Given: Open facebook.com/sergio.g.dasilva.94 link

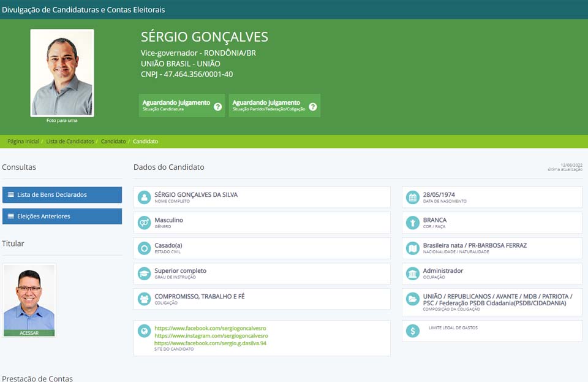Looking at the screenshot, I should [210, 343].
